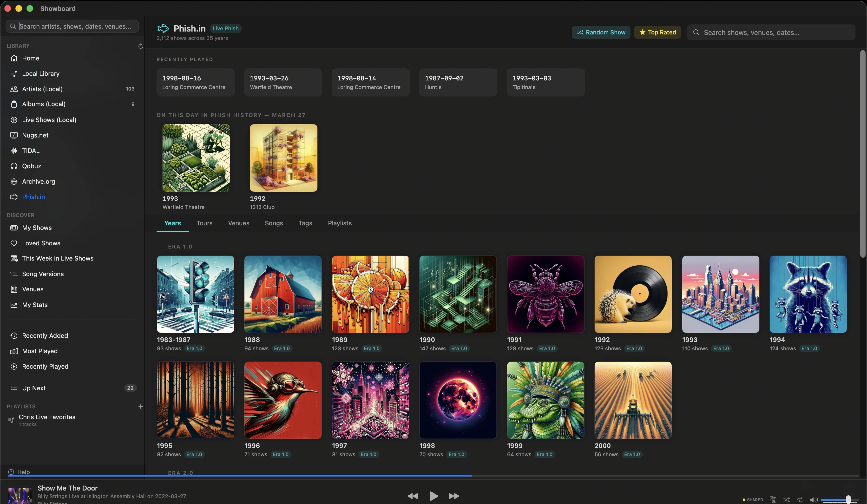
Task: Open the Nugs.net source in sidebar
Action: pyautogui.click(x=35, y=135)
